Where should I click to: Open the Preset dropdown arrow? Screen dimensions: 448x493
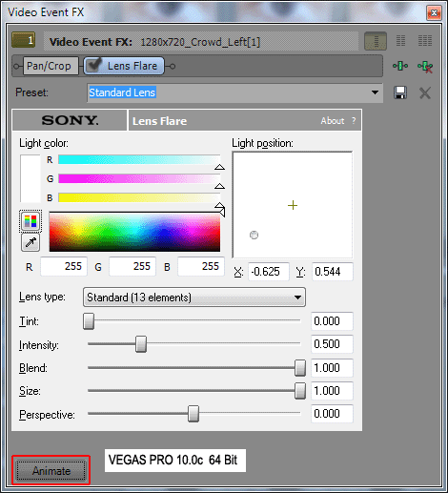(x=375, y=92)
